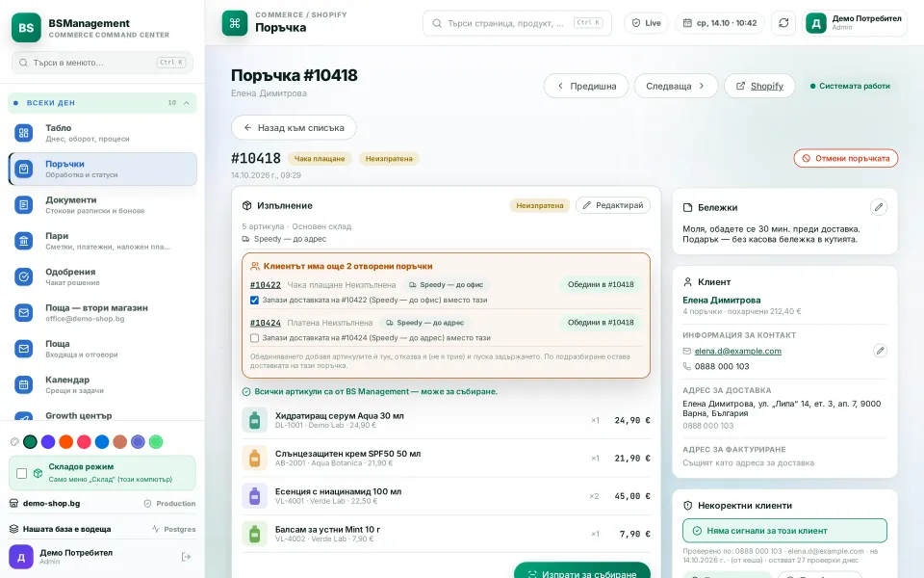Click the pencil icon in Бележки card

click(878, 207)
